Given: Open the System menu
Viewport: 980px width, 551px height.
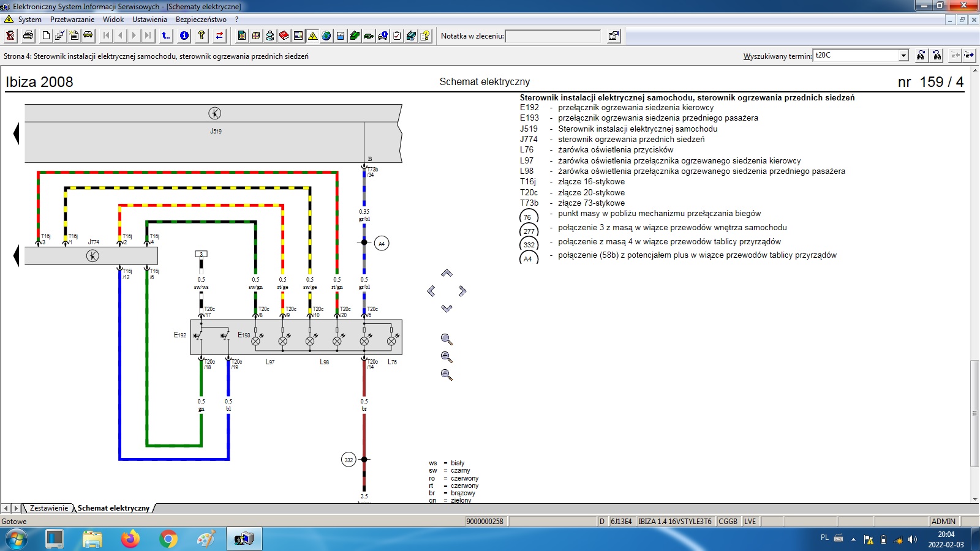Looking at the screenshot, I should [x=30, y=20].
